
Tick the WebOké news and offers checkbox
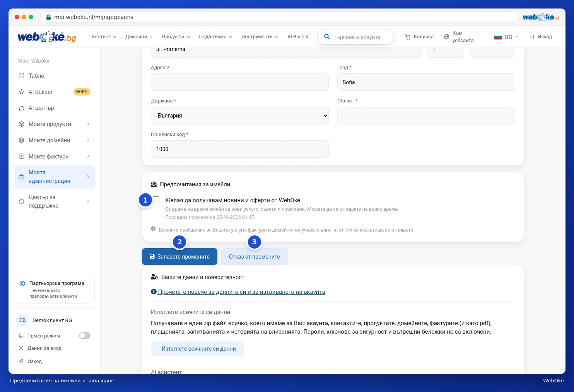[156, 200]
